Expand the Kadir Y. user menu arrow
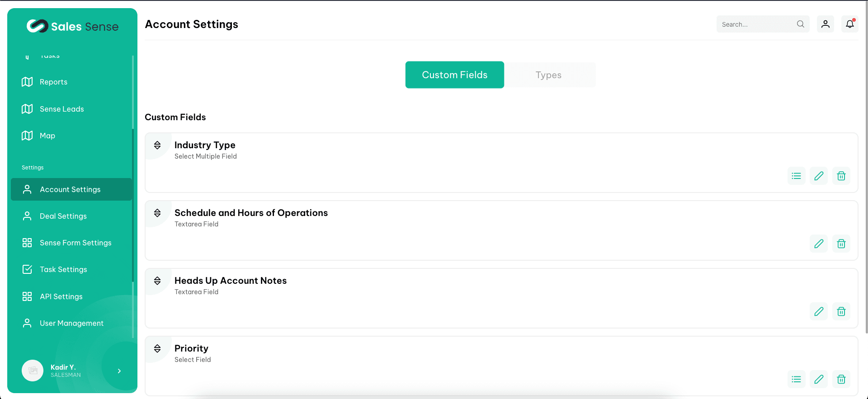The image size is (868, 399). [x=119, y=371]
